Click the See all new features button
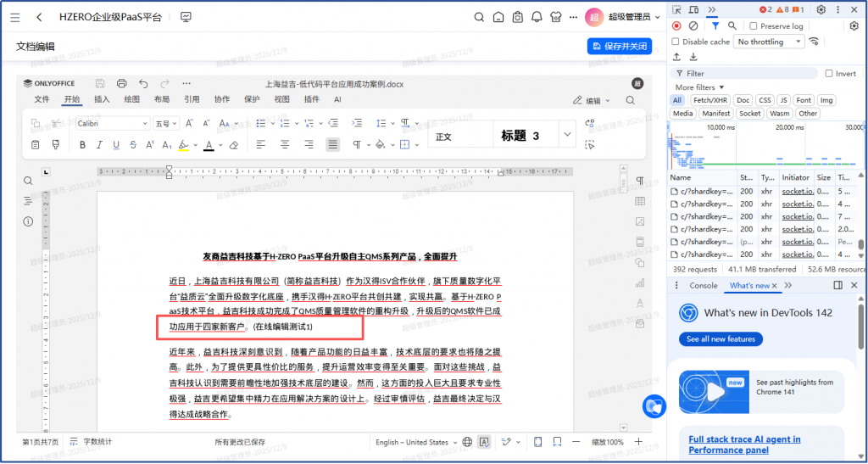This screenshot has height=464, width=868. [x=720, y=339]
